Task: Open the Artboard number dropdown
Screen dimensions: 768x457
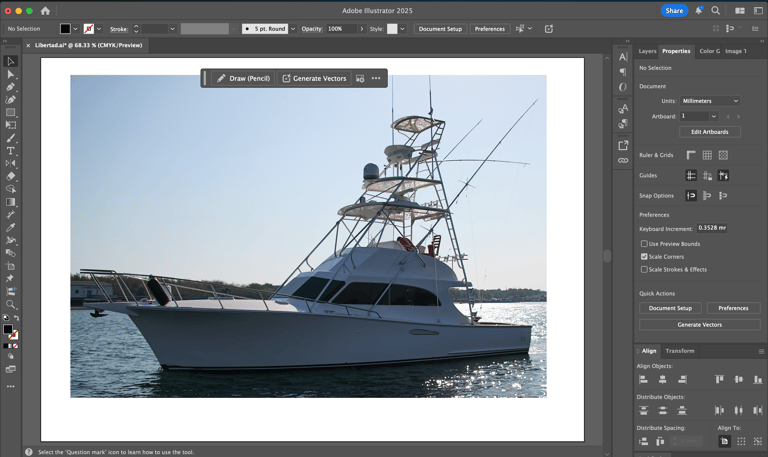Action: pos(714,116)
